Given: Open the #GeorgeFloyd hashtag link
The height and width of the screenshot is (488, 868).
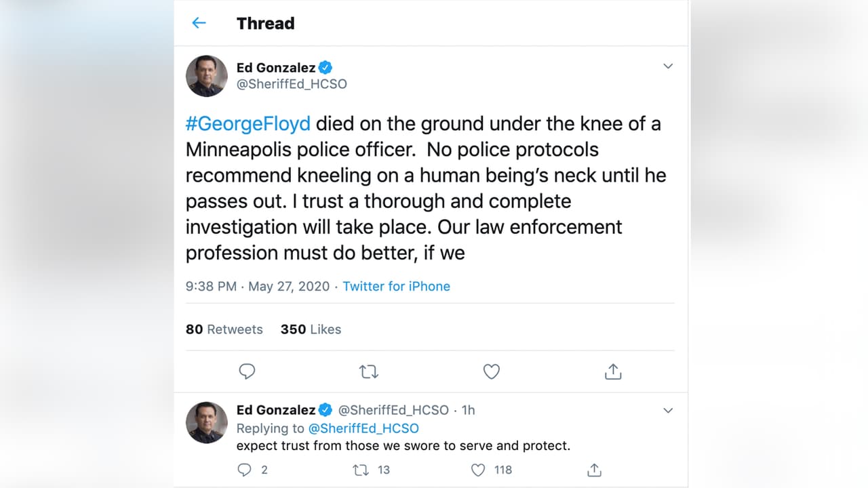Looking at the screenshot, I should pos(248,123).
